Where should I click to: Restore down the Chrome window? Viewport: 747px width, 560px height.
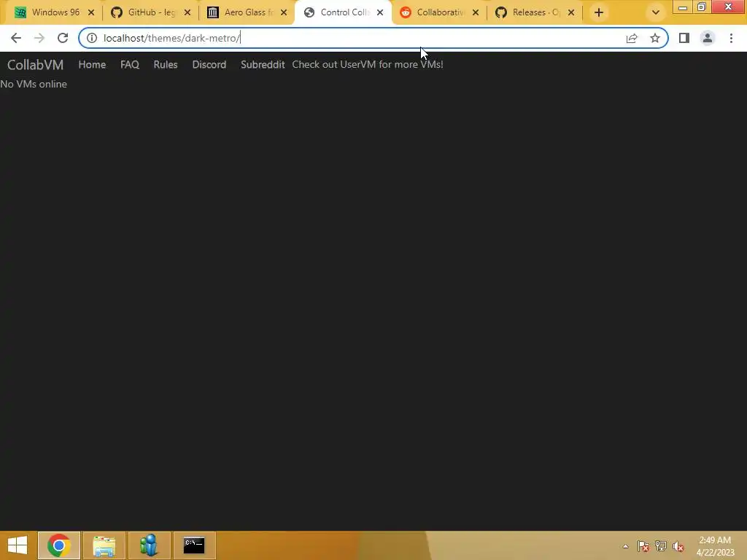click(x=701, y=7)
